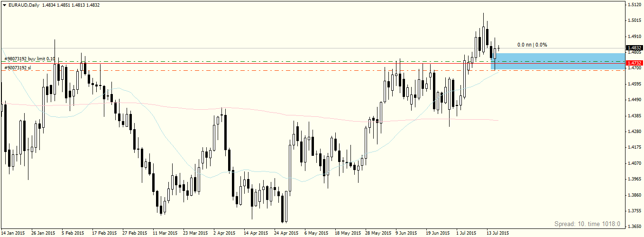Click the 1 Jul 2015 date label

[467, 233]
